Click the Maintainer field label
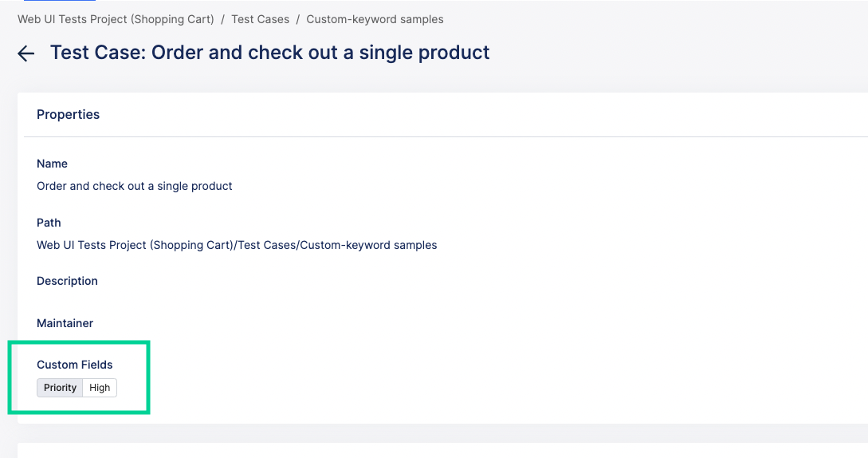The height and width of the screenshot is (458, 868). (x=65, y=323)
